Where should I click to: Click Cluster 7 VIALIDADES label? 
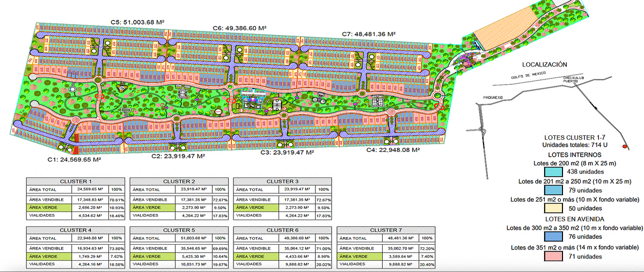click(x=352, y=264)
